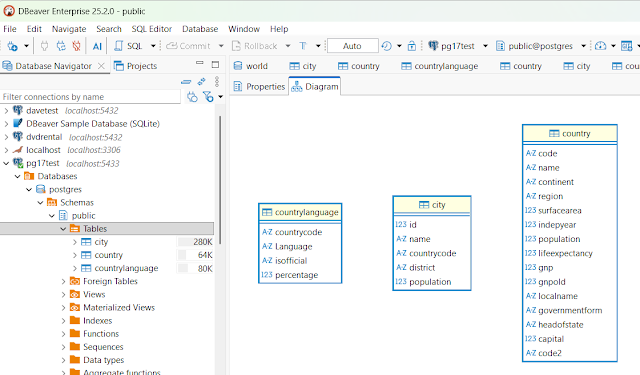Click the SQLite icon of DBeaver Sample Database
Image resolution: width=640 pixels, height=375 pixels.
(18, 123)
